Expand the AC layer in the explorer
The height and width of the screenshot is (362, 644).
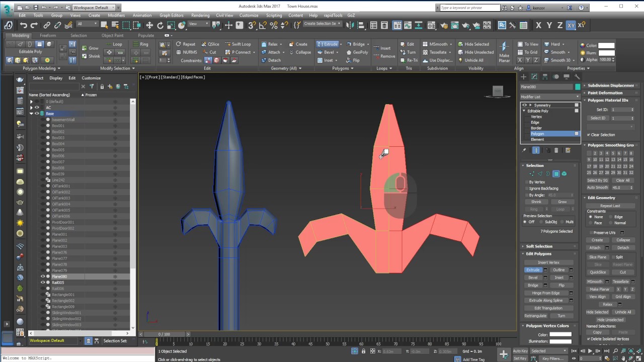click(x=31, y=108)
